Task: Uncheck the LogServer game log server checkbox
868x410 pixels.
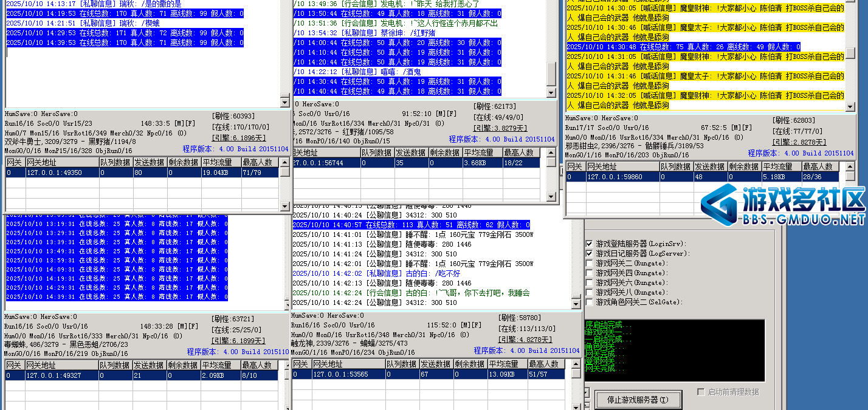Action: click(x=589, y=253)
